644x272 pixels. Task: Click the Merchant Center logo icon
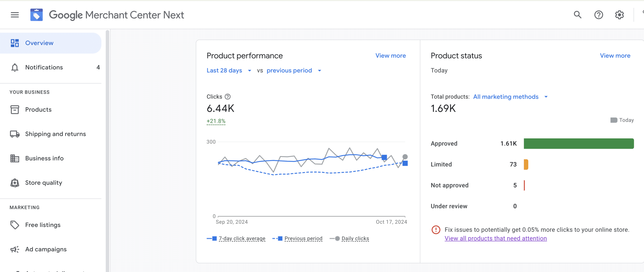click(x=36, y=15)
